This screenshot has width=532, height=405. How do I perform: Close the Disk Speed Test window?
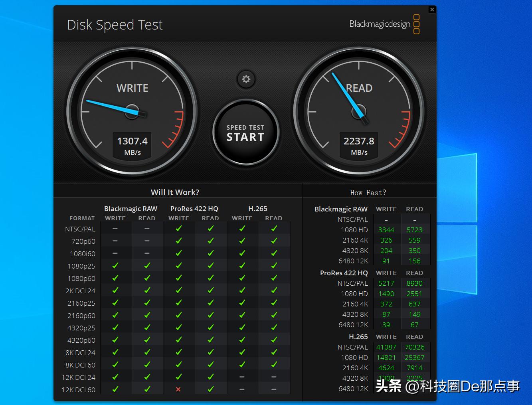pyautogui.click(x=432, y=10)
